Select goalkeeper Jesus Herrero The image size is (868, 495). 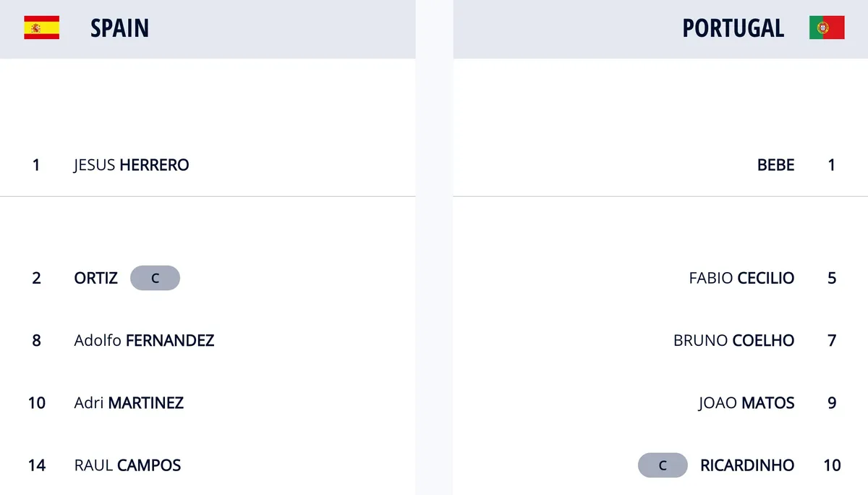tap(132, 165)
